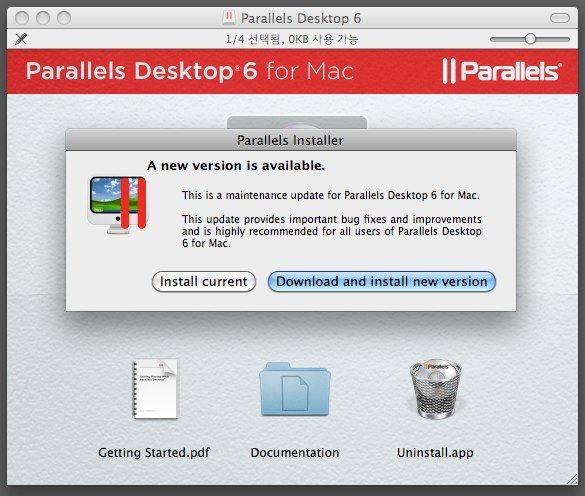Choose Download and install new version

[x=382, y=281]
